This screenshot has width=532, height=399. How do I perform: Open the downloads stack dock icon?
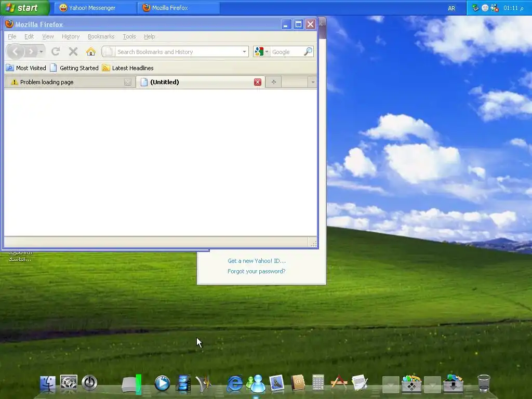(453, 384)
